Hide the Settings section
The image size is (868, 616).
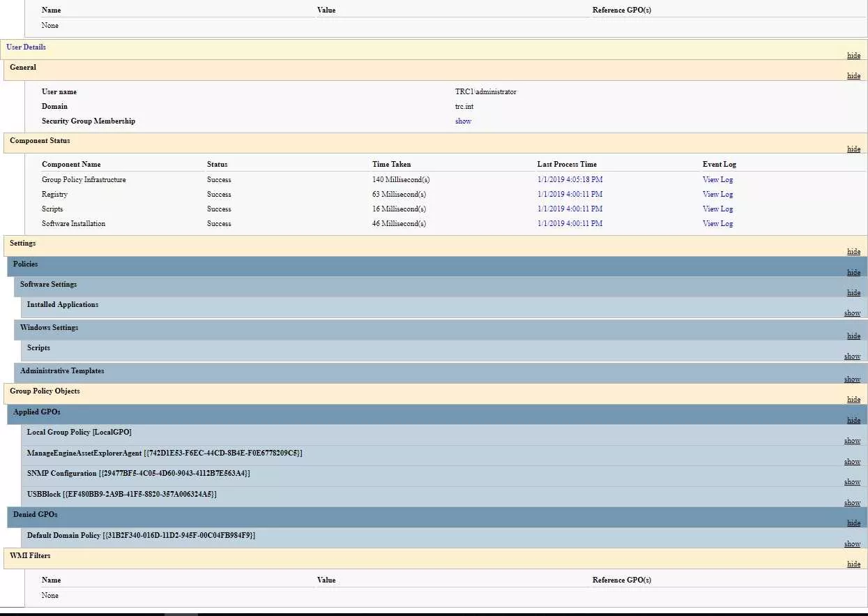point(853,252)
